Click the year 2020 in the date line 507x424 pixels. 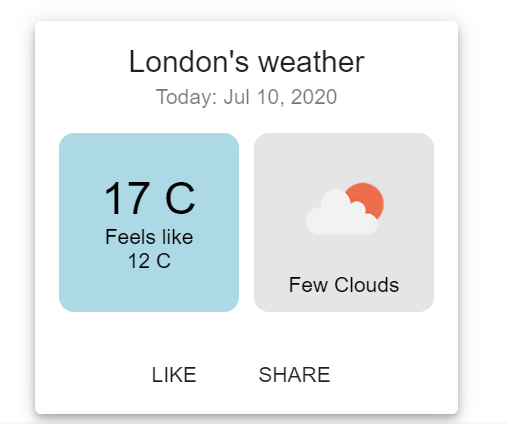(314, 97)
